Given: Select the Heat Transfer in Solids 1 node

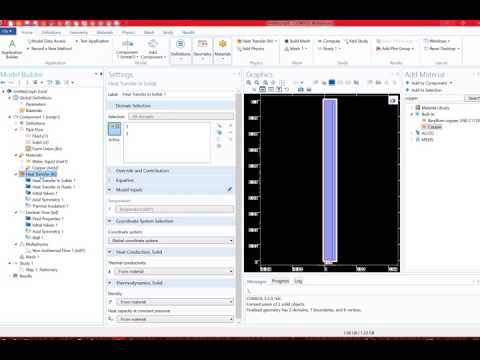Looking at the screenshot, I should (x=53, y=180).
